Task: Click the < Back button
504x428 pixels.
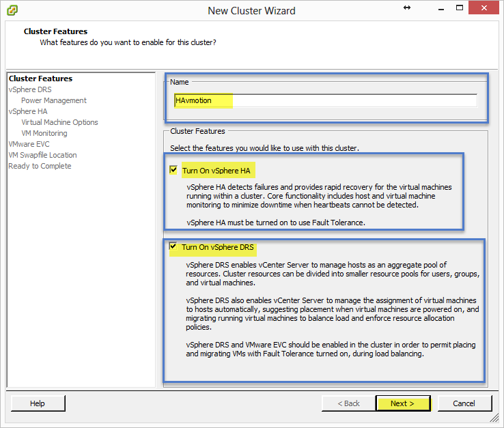Action: click(348, 403)
